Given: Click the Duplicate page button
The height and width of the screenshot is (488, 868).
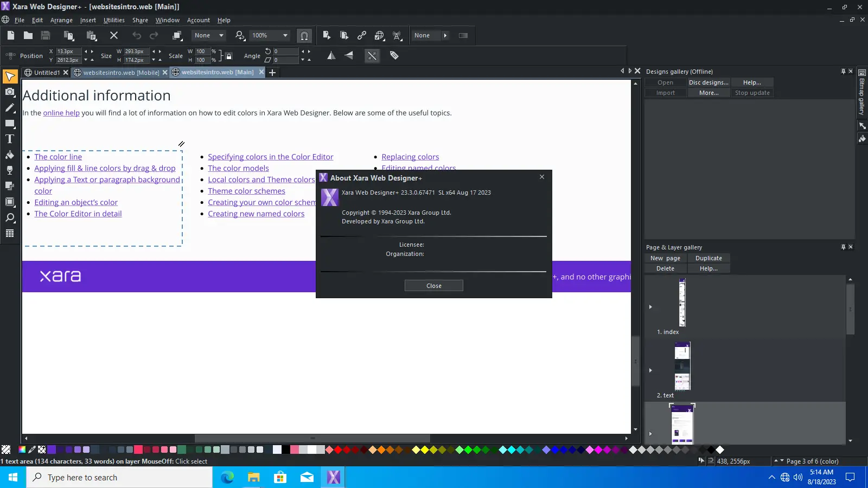Looking at the screenshot, I should point(709,258).
